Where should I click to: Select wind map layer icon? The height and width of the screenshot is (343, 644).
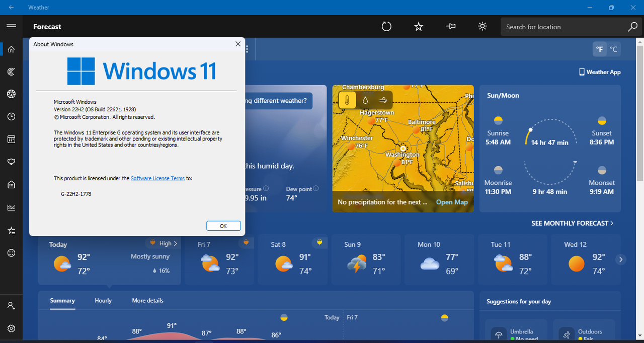[x=383, y=100]
